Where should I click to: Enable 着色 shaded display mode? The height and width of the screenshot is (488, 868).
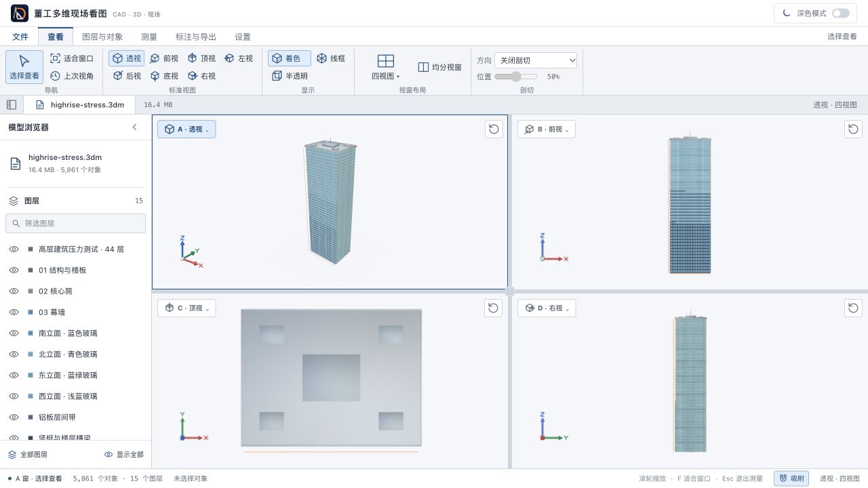click(x=290, y=58)
